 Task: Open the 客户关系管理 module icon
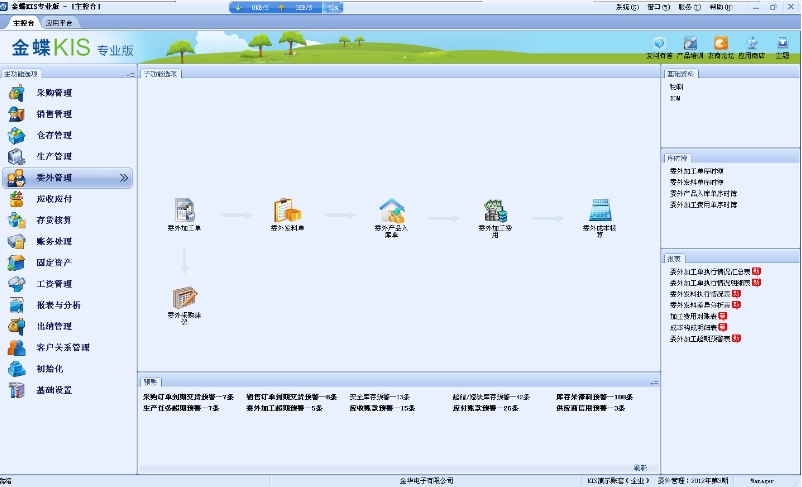point(16,348)
